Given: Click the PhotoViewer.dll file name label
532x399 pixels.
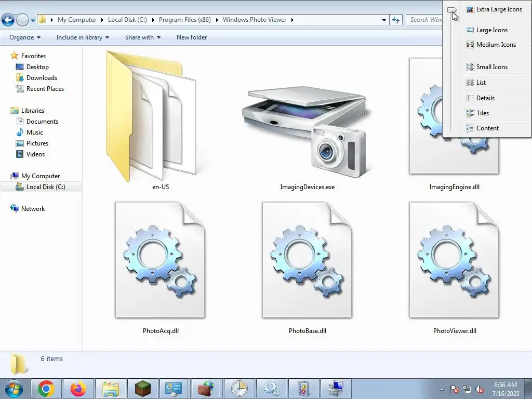Looking at the screenshot, I should 455,331.
